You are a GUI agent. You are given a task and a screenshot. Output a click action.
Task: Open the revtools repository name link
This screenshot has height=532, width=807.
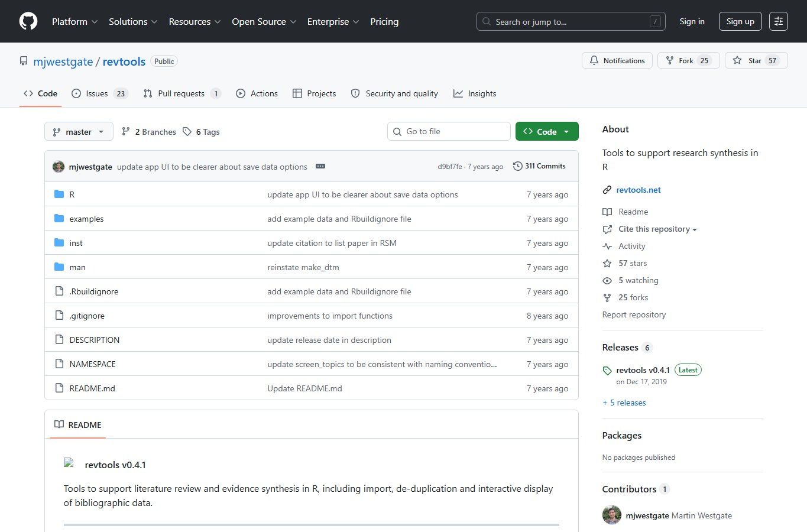tap(124, 61)
